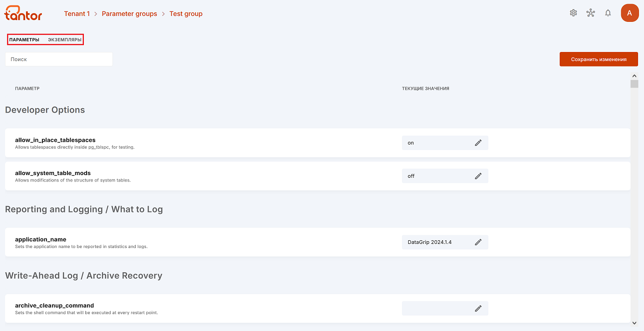644x331 pixels.
Task: Go to the Tenant 1 breadcrumb link
Action: 77,14
